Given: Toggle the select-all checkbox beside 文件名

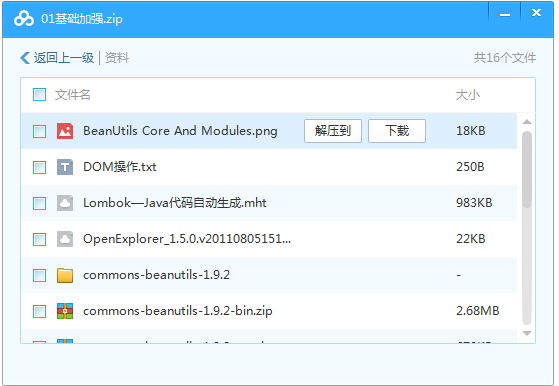Looking at the screenshot, I should pos(39,95).
